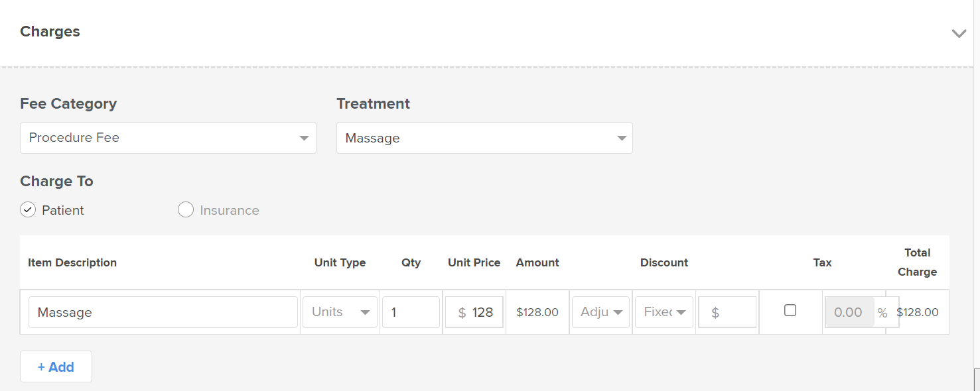Click the Fee Category dropdown arrow icon
The image size is (980, 391).
click(304, 139)
